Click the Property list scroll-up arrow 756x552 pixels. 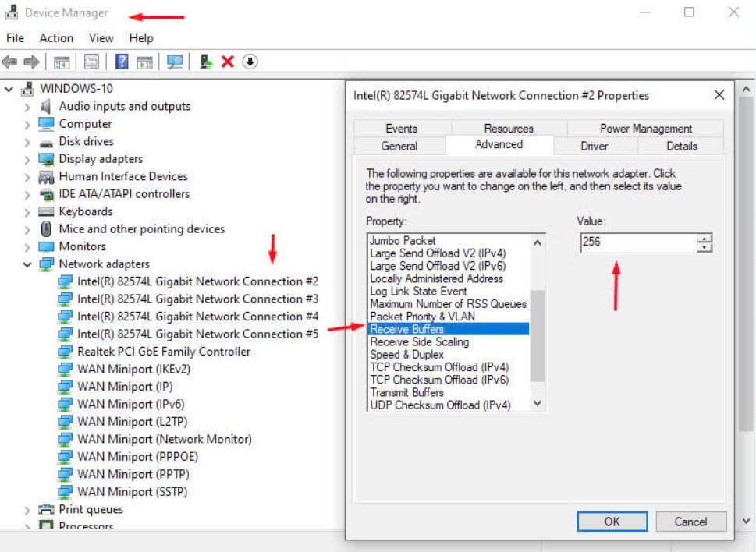pos(538,242)
